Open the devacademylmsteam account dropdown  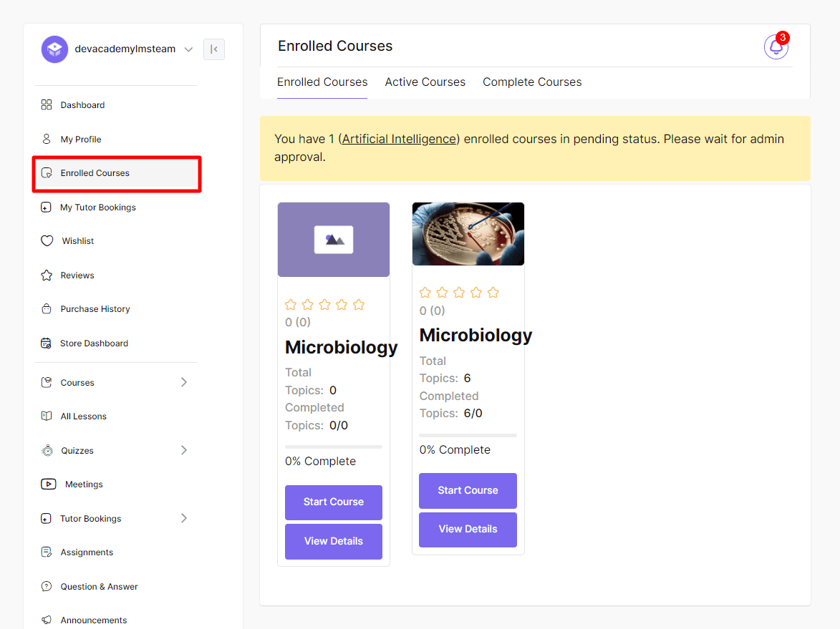click(x=188, y=49)
